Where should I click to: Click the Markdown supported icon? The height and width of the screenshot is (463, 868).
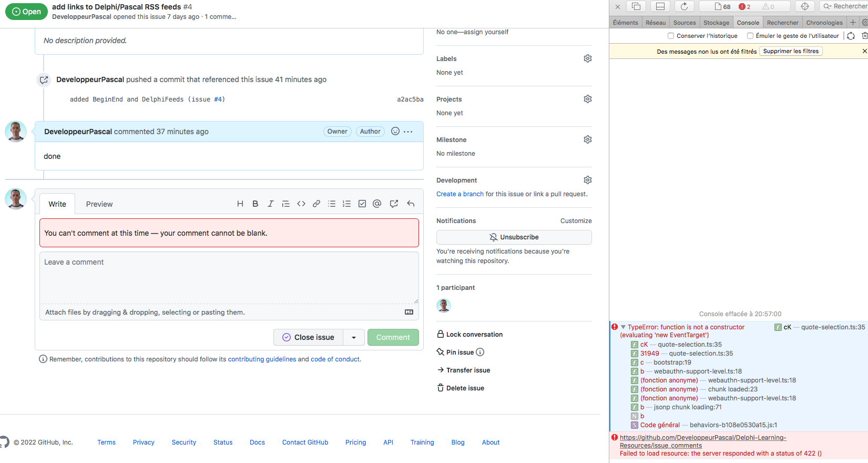[x=409, y=312]
